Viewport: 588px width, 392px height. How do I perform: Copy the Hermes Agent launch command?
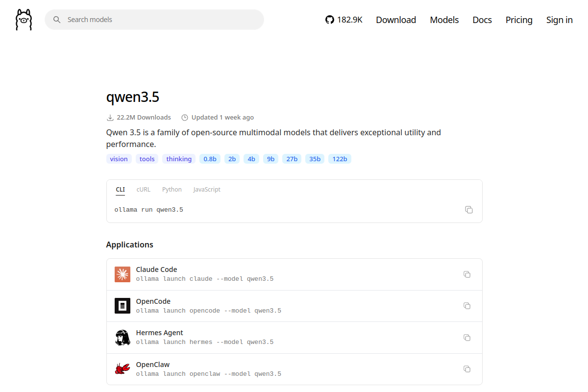coord(467,338)
